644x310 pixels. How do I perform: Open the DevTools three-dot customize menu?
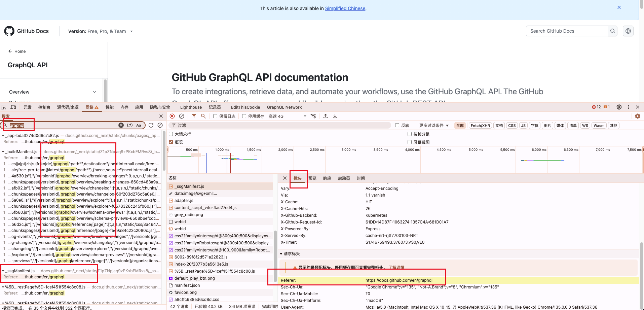pyautogui.click(x=629, y=107)
